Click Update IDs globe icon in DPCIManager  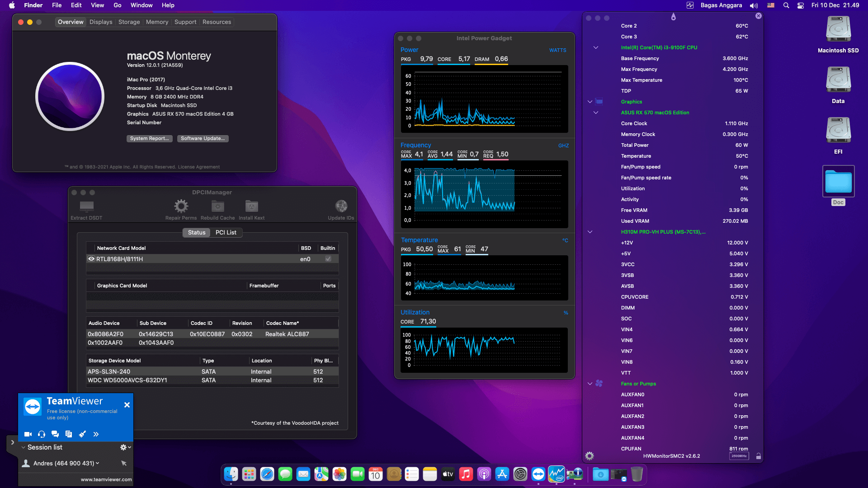[x=341, y=206]
